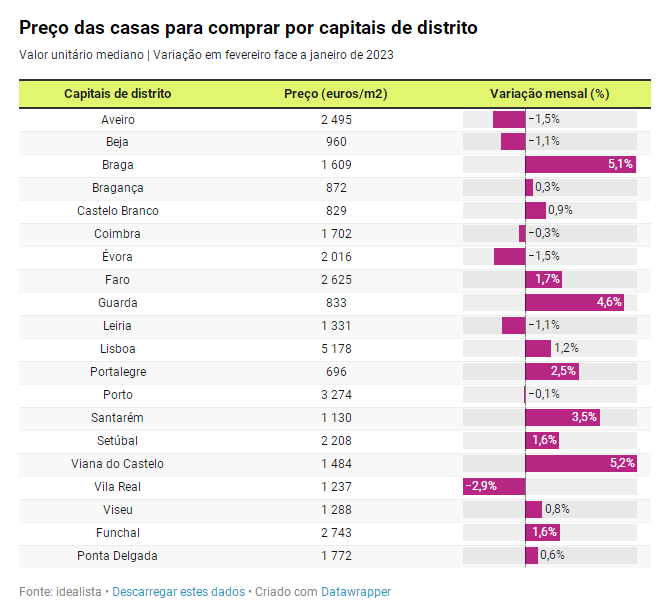
Task: Click the chart title about 'Preço das casas'
Action: click(x=248, y=28)
